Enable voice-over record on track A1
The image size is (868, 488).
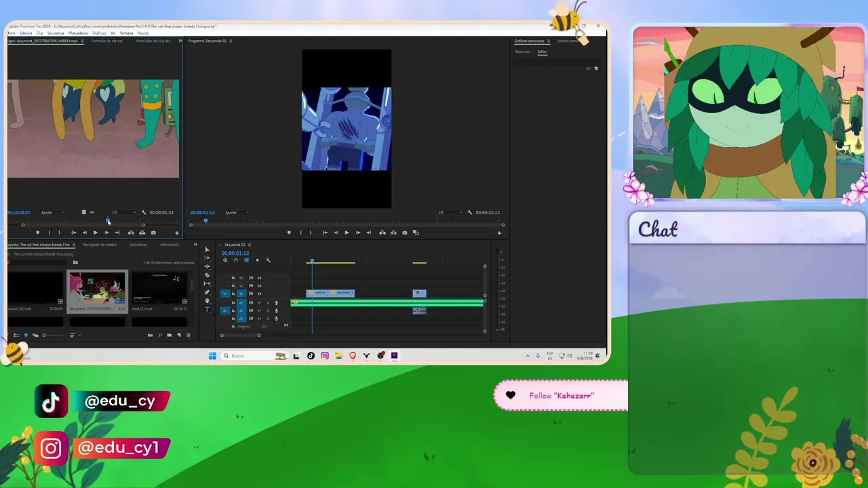click(x=276, y=302)
